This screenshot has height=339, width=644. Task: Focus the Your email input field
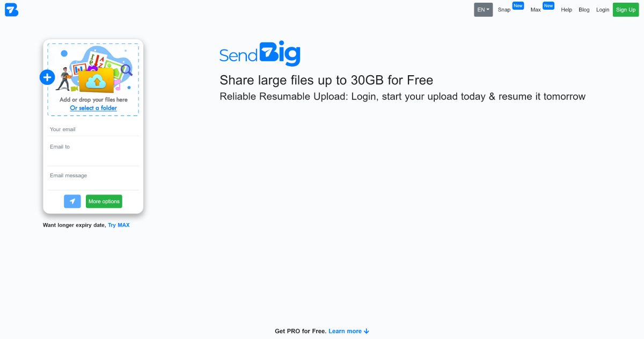93,129
